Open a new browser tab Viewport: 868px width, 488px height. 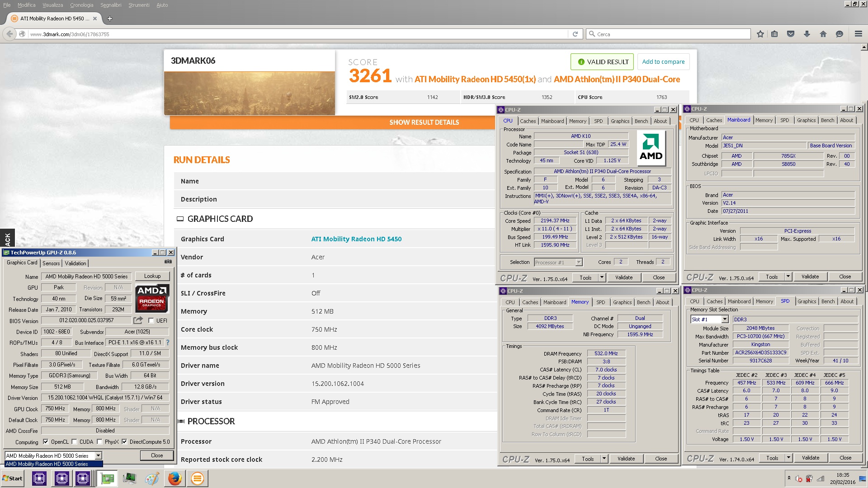[x=110, y=19]
